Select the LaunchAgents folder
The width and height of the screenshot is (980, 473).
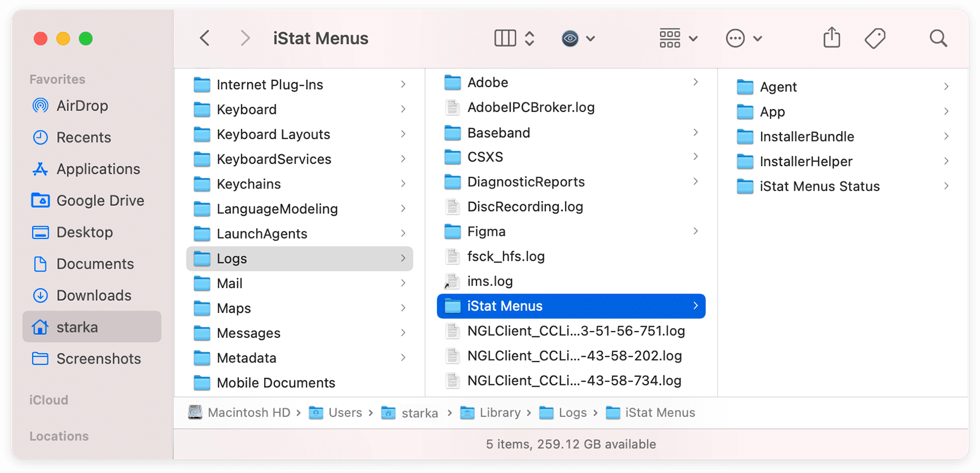pos(300,233)
